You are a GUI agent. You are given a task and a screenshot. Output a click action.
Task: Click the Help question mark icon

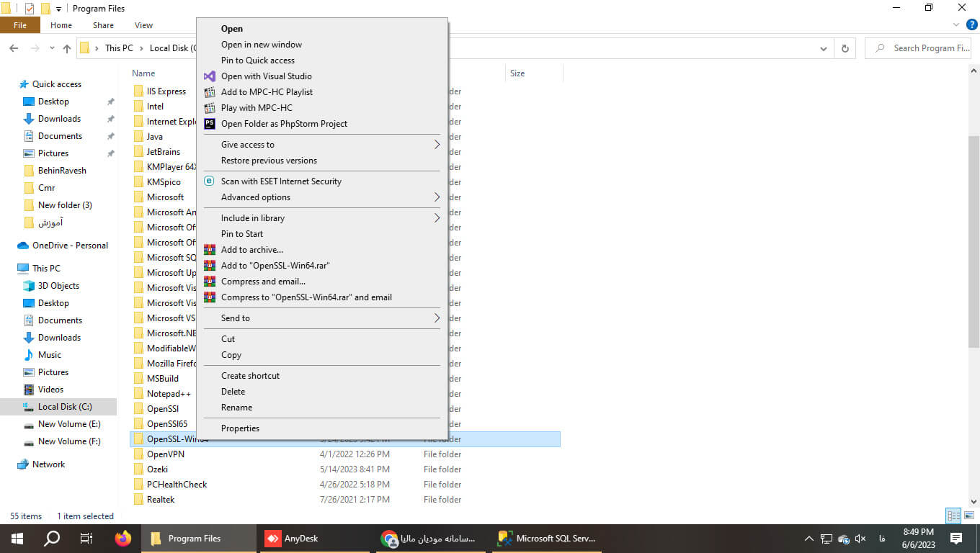click(971, 24)
